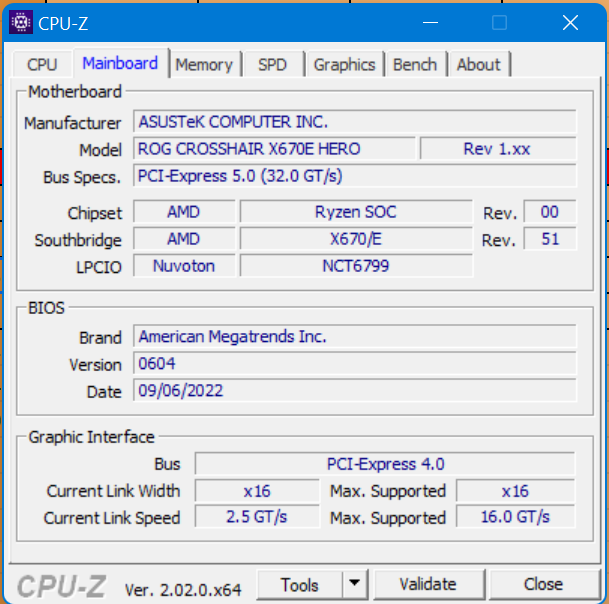Click the Bus Specs PCI-Express 5.0 field
This screenshot has width=609, height=604.
coord(355,176)
